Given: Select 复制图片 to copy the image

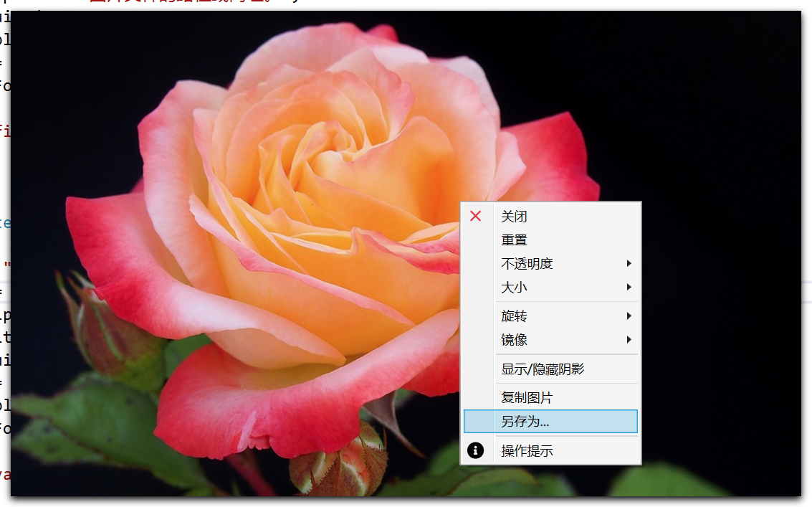Looking at the screenshot, I should (550, 397).
